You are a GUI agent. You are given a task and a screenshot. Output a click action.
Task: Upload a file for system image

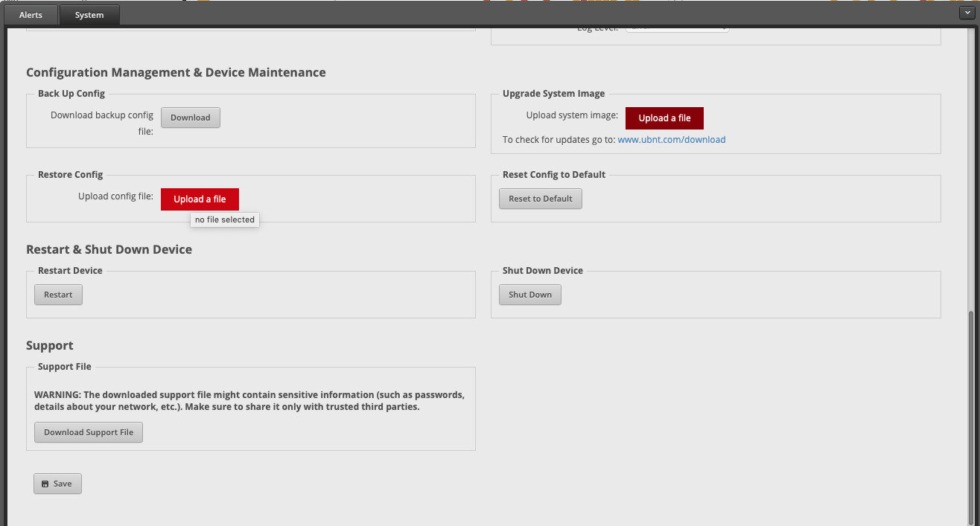(664, 118)
